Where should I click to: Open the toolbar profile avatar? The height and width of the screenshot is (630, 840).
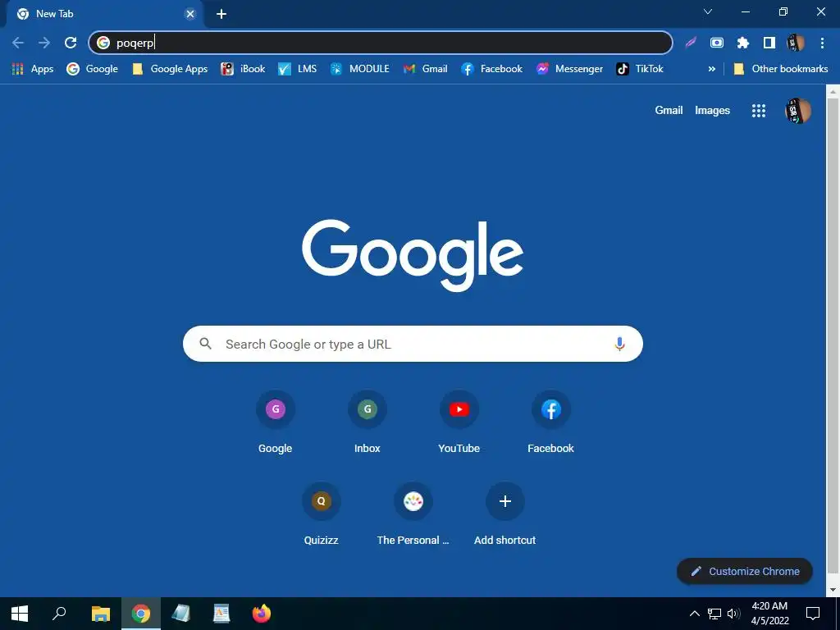[796, 43]
